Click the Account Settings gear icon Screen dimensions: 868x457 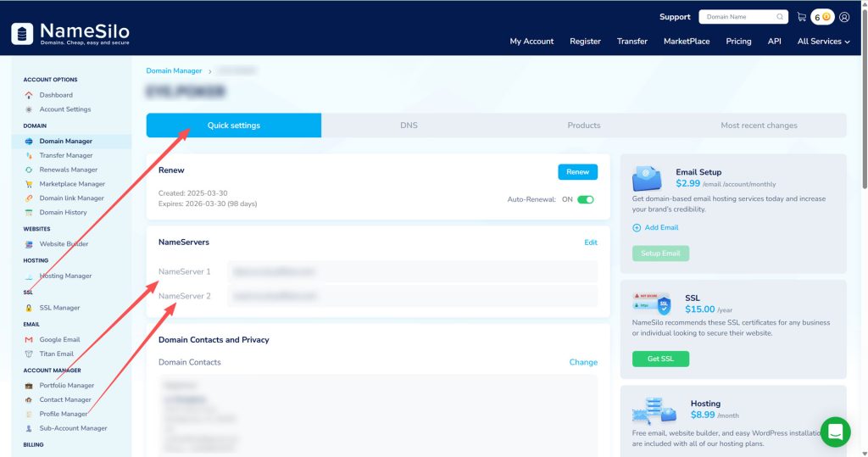pos(30,109)
